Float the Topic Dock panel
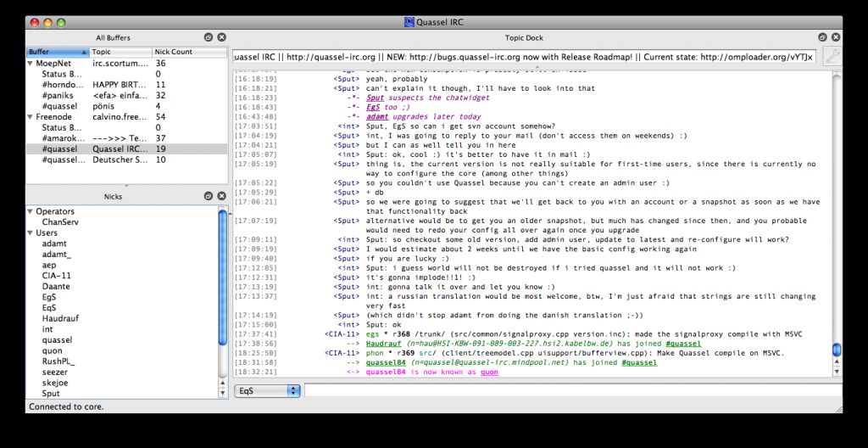The width and height of the screenshot is (868, 448). 822,37
